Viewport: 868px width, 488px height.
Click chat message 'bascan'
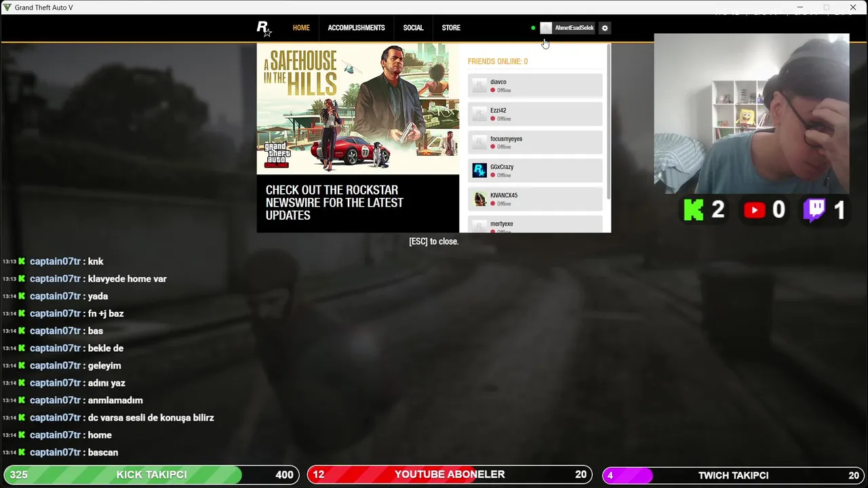pyautogui.click(x=102, y=452)
